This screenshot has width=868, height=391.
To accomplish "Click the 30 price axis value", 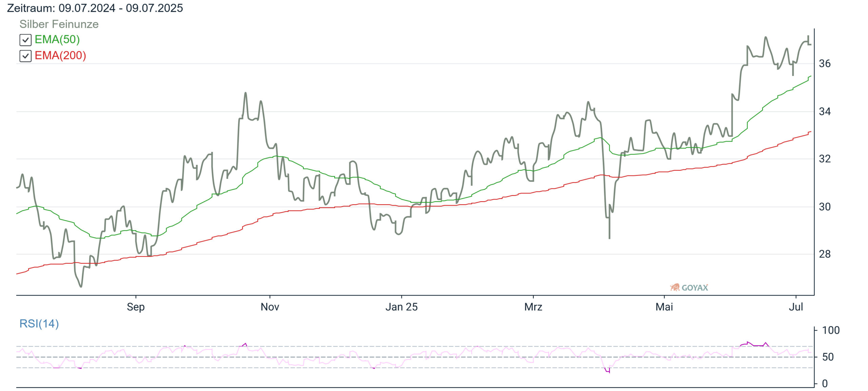I will coord(825,207).
